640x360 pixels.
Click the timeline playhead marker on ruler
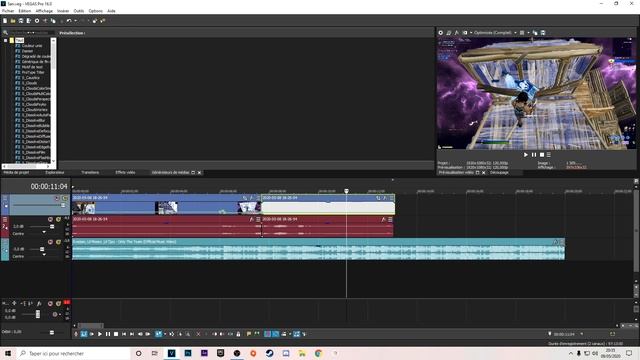(347, 191)
